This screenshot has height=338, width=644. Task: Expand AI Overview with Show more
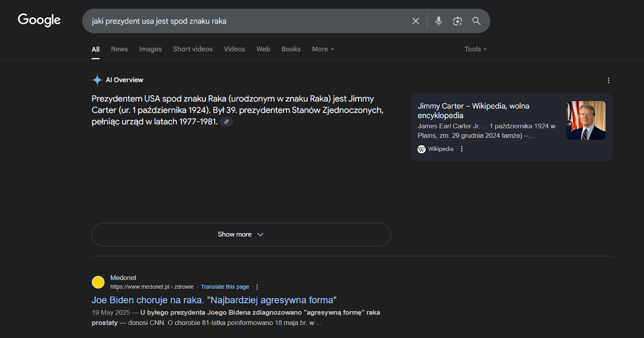[241, 235]
